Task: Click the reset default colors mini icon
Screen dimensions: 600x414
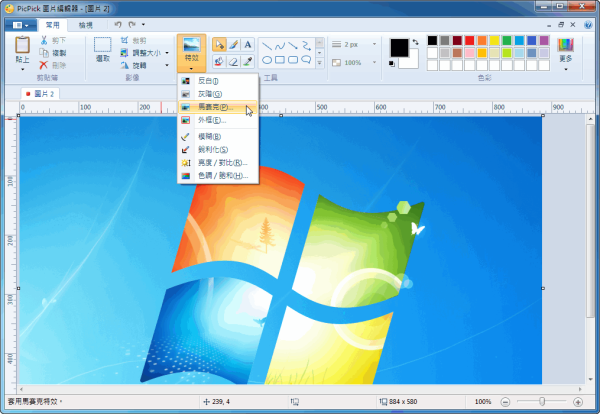Action: point(391,64)
